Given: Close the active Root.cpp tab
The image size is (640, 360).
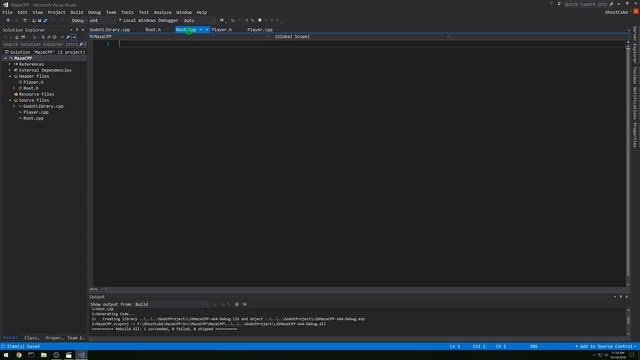Looking at the screenshot, I should click(x=207, y=29).
